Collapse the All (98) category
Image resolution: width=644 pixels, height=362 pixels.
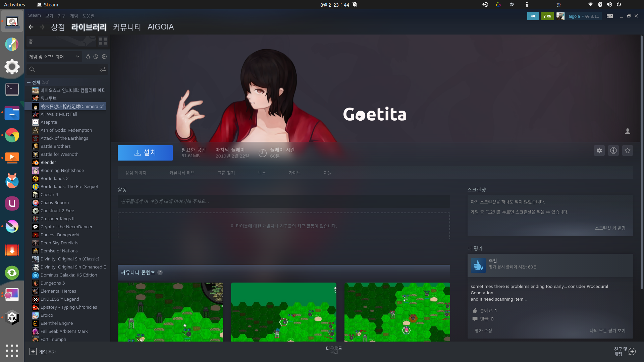coord(29,82)
